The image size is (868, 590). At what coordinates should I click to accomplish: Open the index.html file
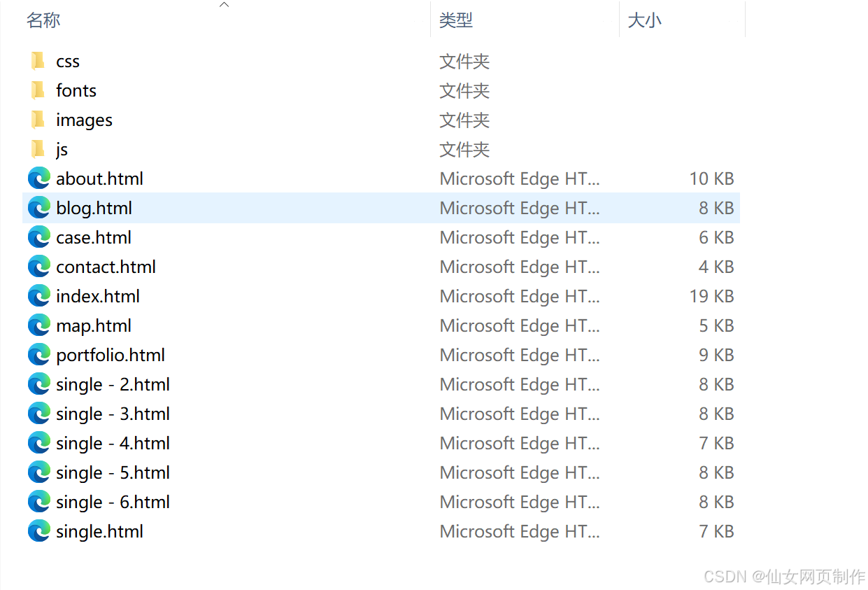click(97, 295)
